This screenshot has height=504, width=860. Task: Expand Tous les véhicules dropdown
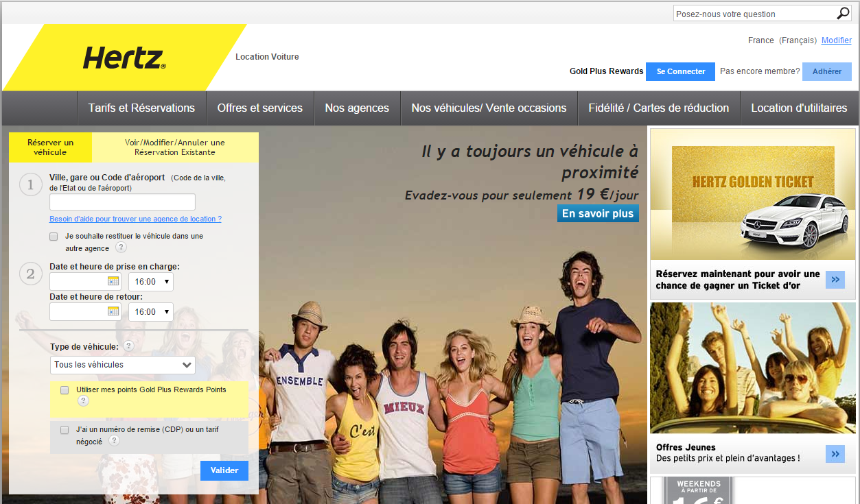[123, 365]
